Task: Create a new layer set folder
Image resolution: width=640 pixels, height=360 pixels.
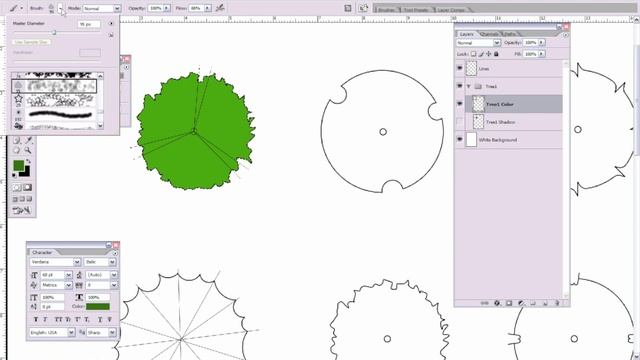Action: [533, 303]
